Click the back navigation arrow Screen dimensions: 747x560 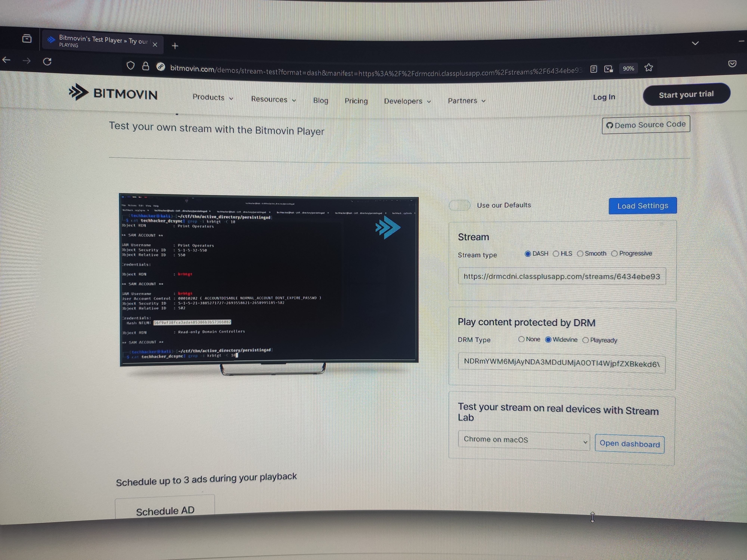click(x=6, y=60)
